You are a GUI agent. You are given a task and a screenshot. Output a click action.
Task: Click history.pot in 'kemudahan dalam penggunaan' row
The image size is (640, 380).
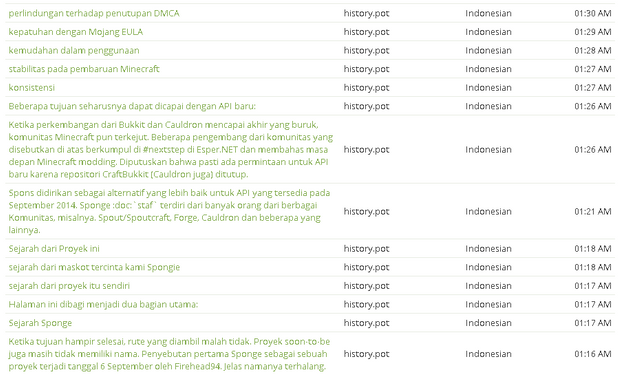[366, 51]
